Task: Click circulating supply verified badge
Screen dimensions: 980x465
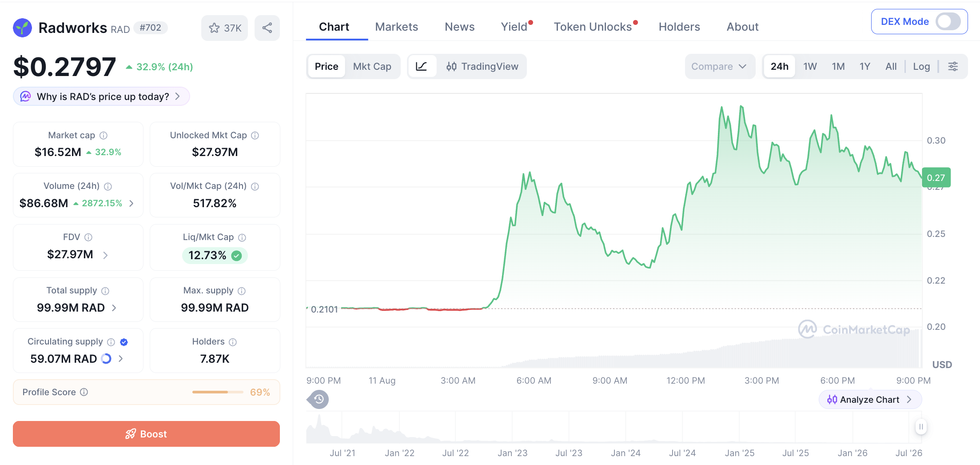Action: click(124, 342)
